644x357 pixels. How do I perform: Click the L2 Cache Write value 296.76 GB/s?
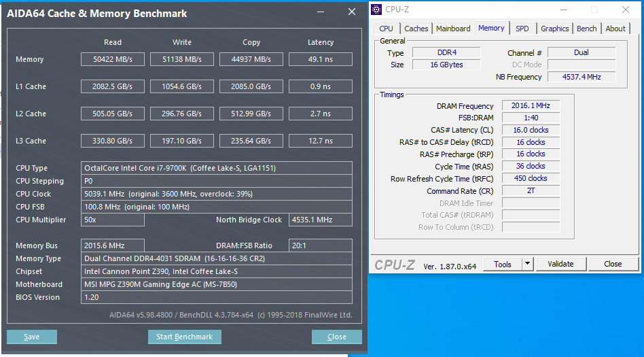click(182, 114)
